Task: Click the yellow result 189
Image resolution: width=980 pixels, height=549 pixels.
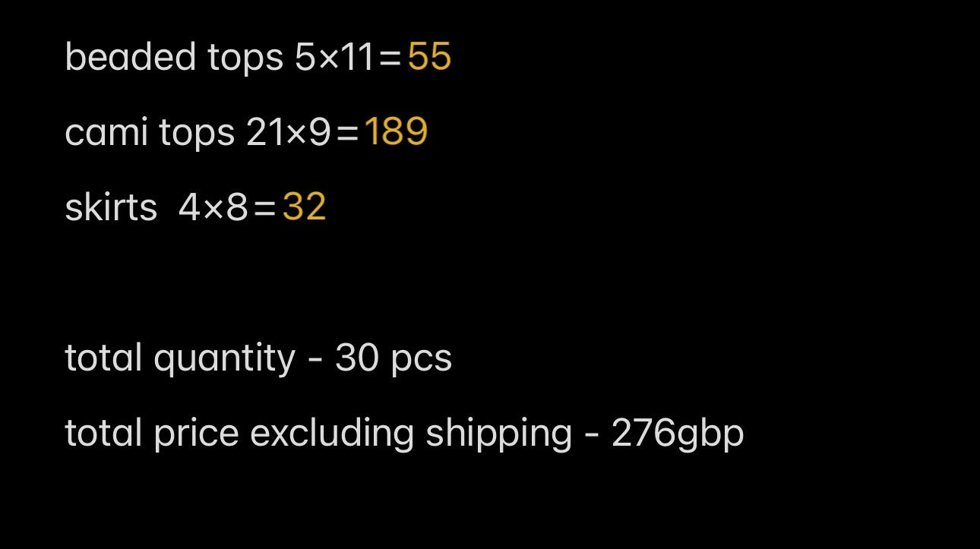Action: pyautogui.click(x=396, y=132)
